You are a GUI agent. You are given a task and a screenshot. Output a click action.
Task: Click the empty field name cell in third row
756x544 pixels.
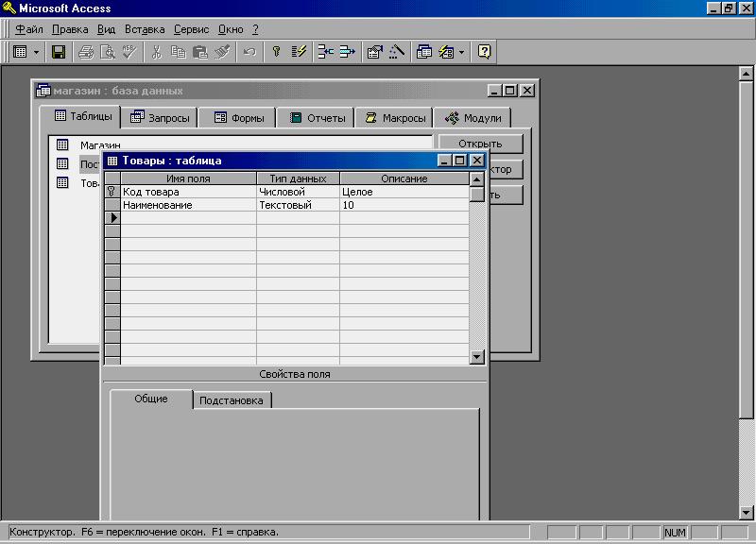(x=188, y=218)
